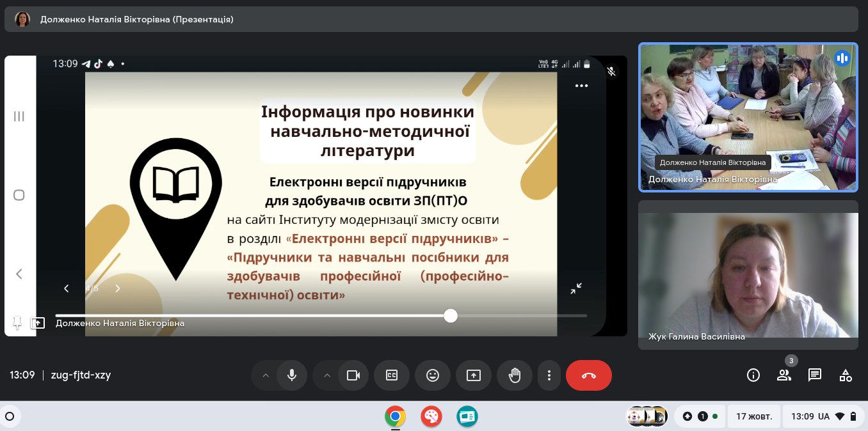
Task: Click the minimize arrows on the slide
Action: point(576,288)
